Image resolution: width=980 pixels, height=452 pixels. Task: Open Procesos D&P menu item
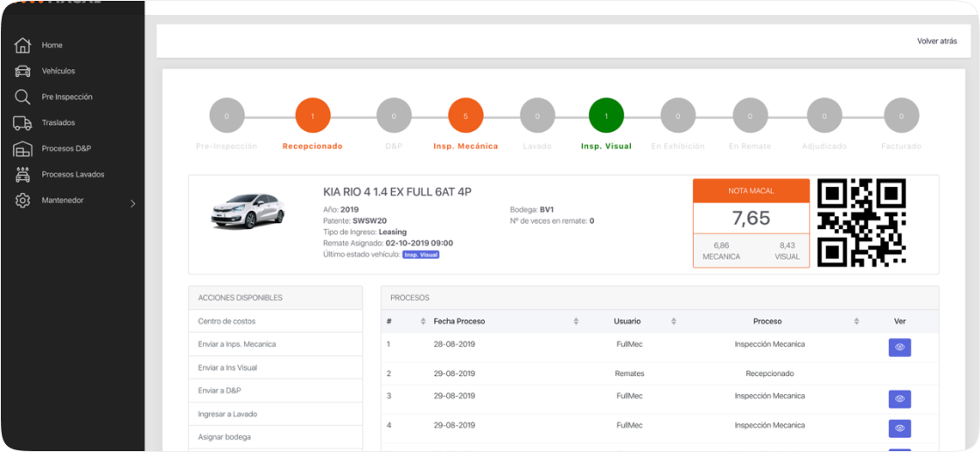[x=66, y=150]
